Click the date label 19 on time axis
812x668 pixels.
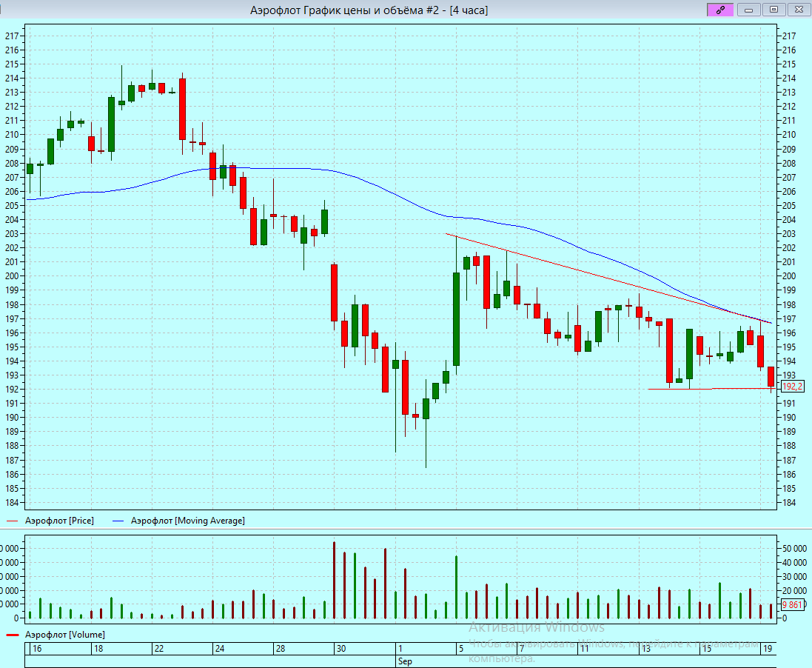(x=768, y=648)
